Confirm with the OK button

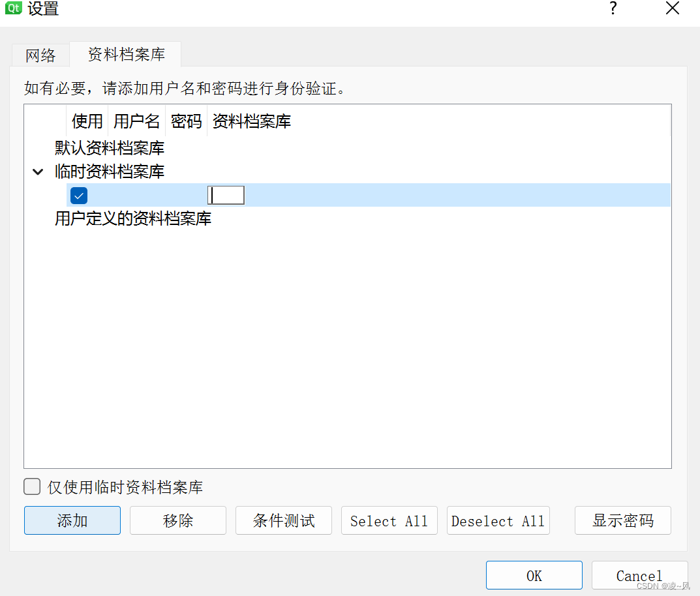point(534,576)
